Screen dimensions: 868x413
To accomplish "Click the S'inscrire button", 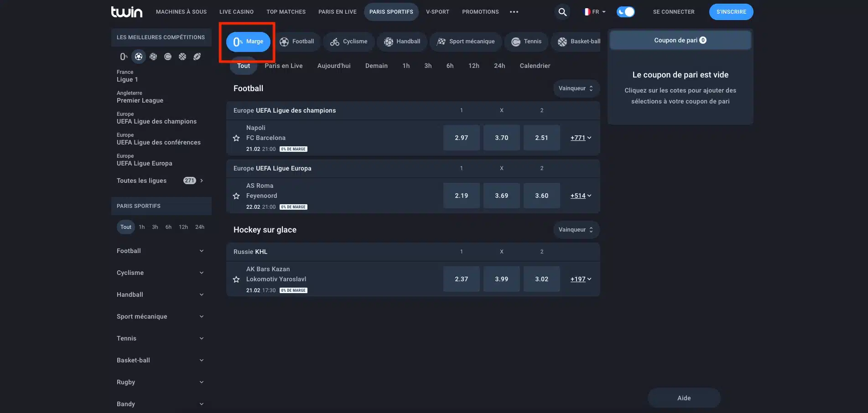I will point(731,12).
